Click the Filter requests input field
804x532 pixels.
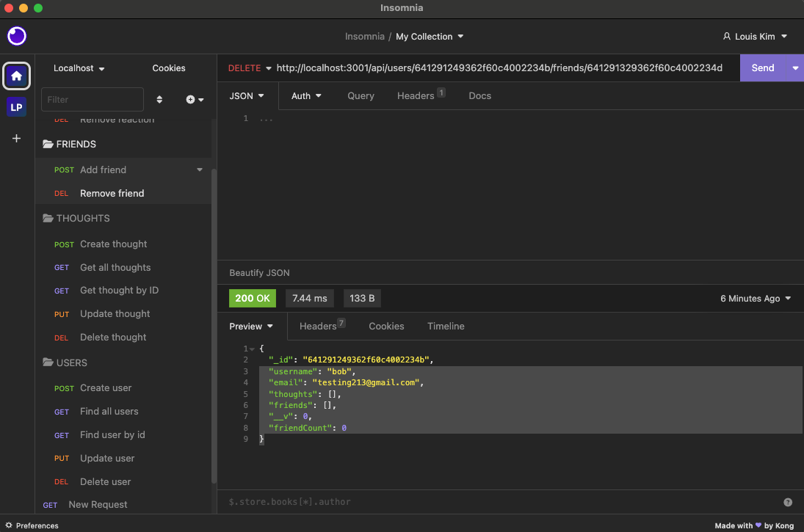tap(92, 99)
